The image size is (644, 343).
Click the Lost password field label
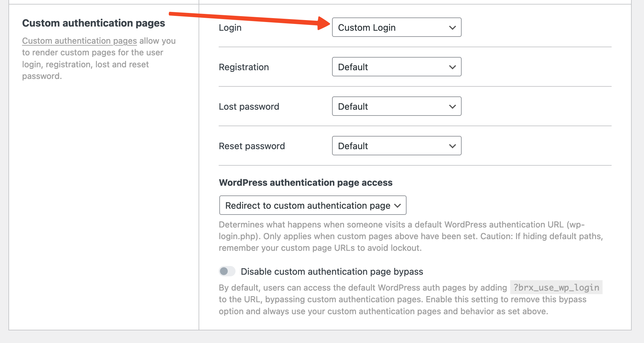pos(249,107)
